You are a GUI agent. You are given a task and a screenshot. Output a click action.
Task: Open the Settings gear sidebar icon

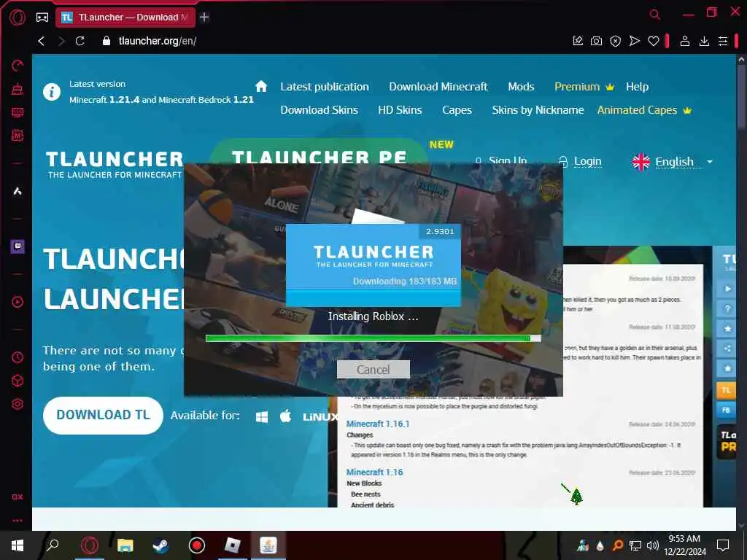coord(18,404)
